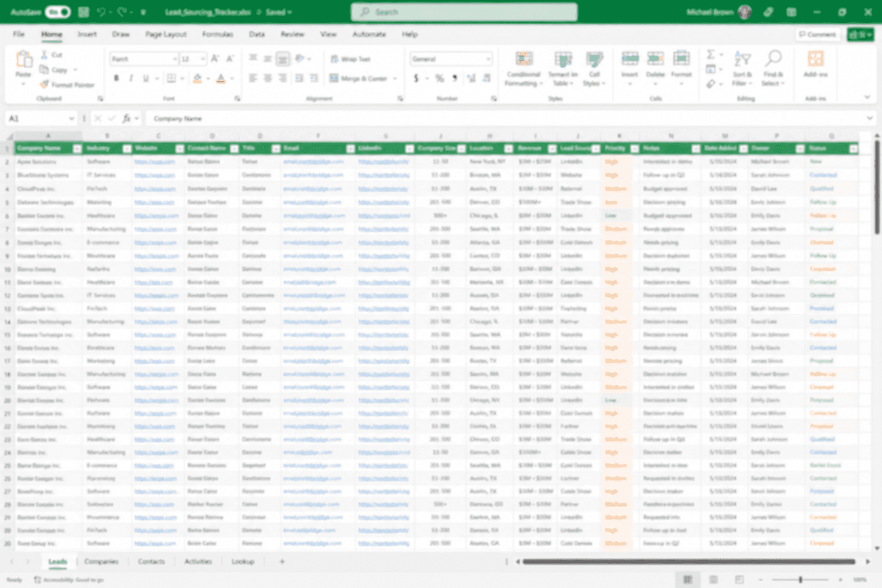This screenshot has width=882, height=588.
Task: Adjust the zoom slider in status bar
Action: [x=800, y=580]
